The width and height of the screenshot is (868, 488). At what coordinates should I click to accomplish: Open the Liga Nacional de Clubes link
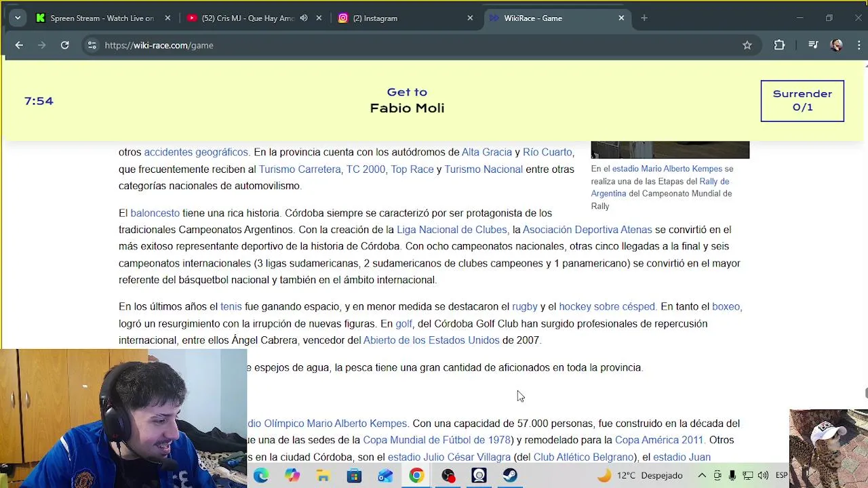click(x=453, y=230)
